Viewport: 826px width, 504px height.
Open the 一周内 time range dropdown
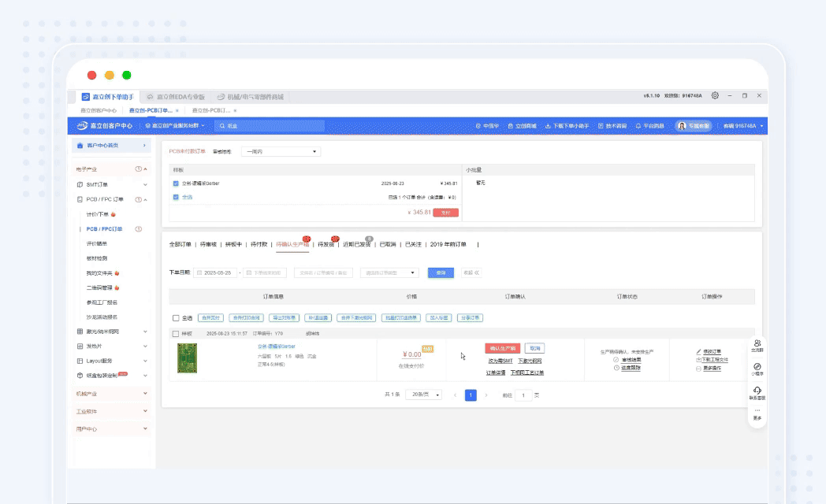pyautogui.click(x=281, y=151)
